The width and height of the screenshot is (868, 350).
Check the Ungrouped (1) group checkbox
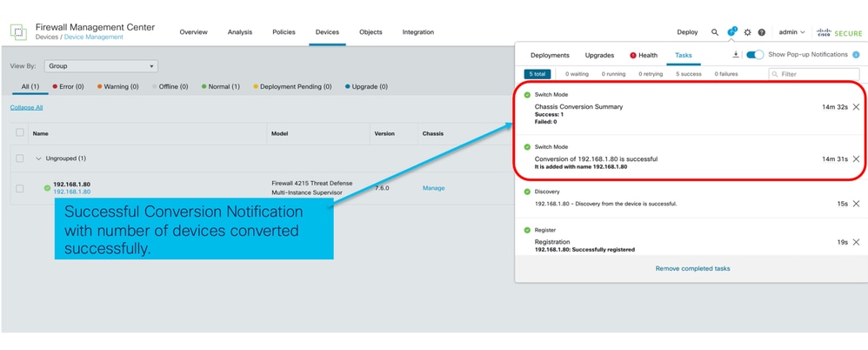coord(20,158)
